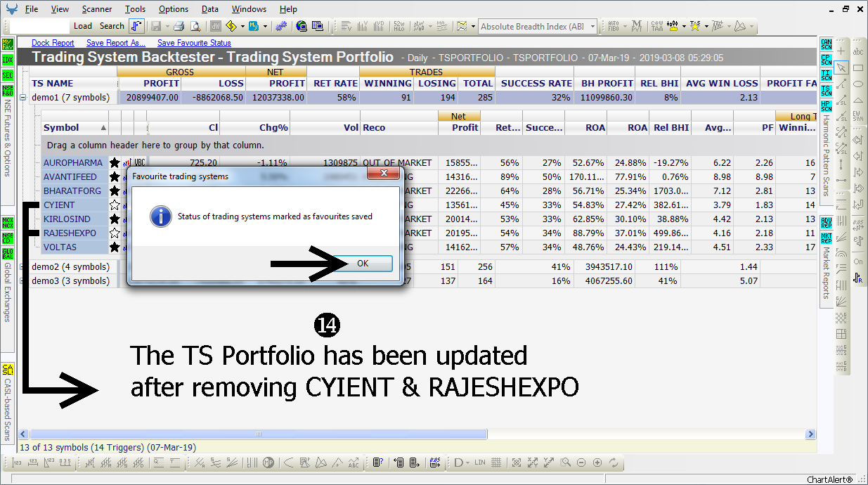Toggle favourite star for VOLTAS

click(115, 247)
